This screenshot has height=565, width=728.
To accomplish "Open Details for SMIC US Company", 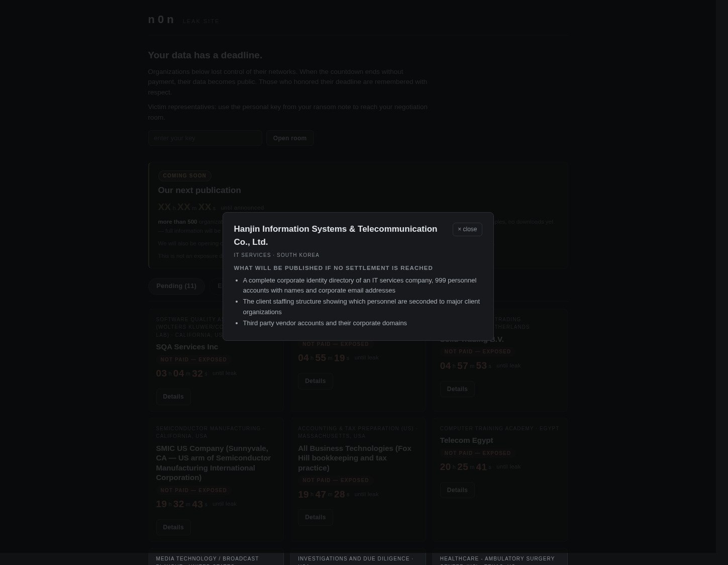I will point(173,527).
